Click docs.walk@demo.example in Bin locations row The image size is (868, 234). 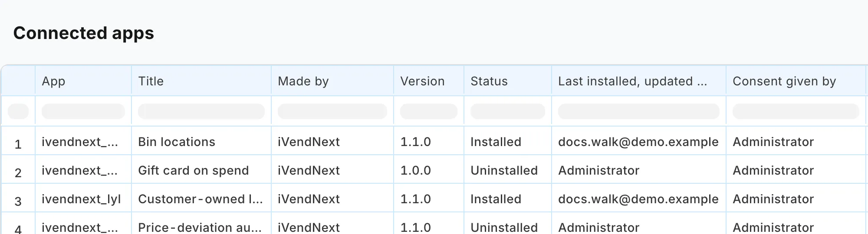point(639,142)
